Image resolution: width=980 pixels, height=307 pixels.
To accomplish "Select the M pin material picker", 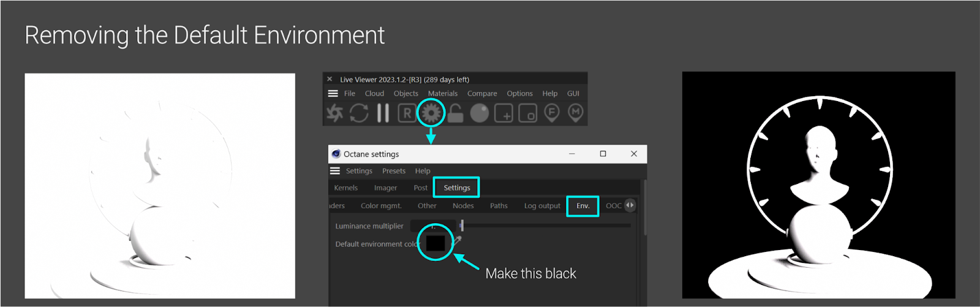I will point(575,113).
